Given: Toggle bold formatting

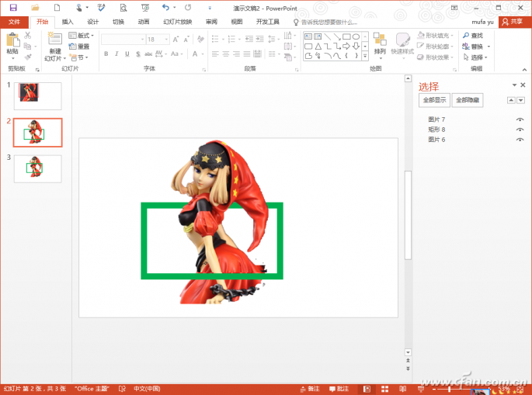Looking at the screenshot, I should click(x=106, y=54).
